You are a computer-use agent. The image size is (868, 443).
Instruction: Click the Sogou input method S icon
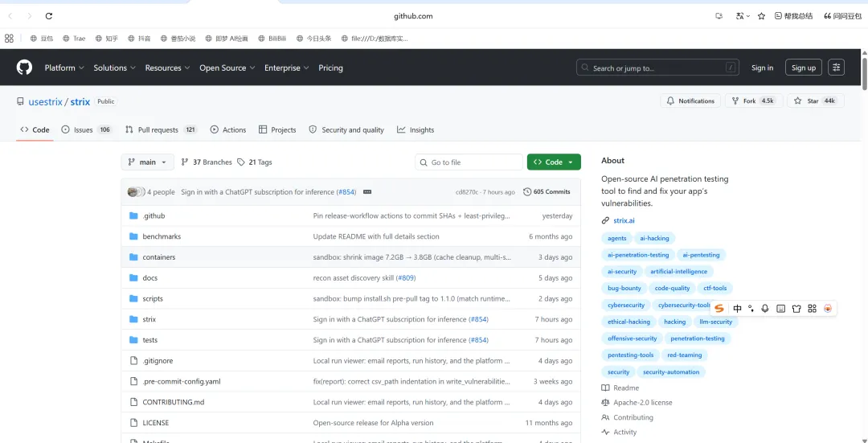[x=719, y=309]
